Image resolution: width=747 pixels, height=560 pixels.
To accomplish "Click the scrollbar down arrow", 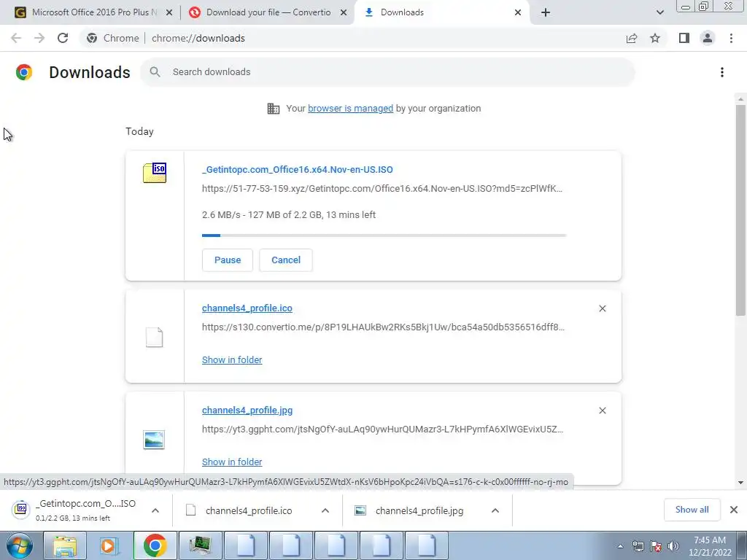I will pos(740,483).
